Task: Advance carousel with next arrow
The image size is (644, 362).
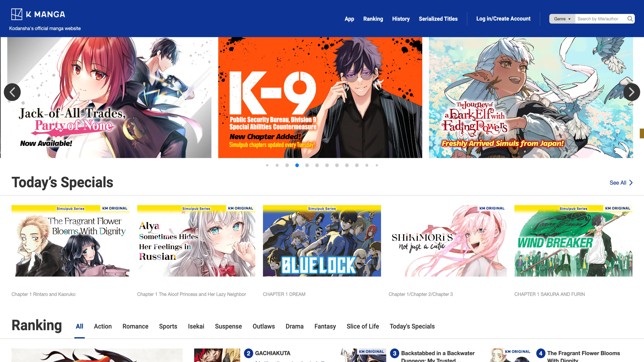Action: tap(632, 92)
